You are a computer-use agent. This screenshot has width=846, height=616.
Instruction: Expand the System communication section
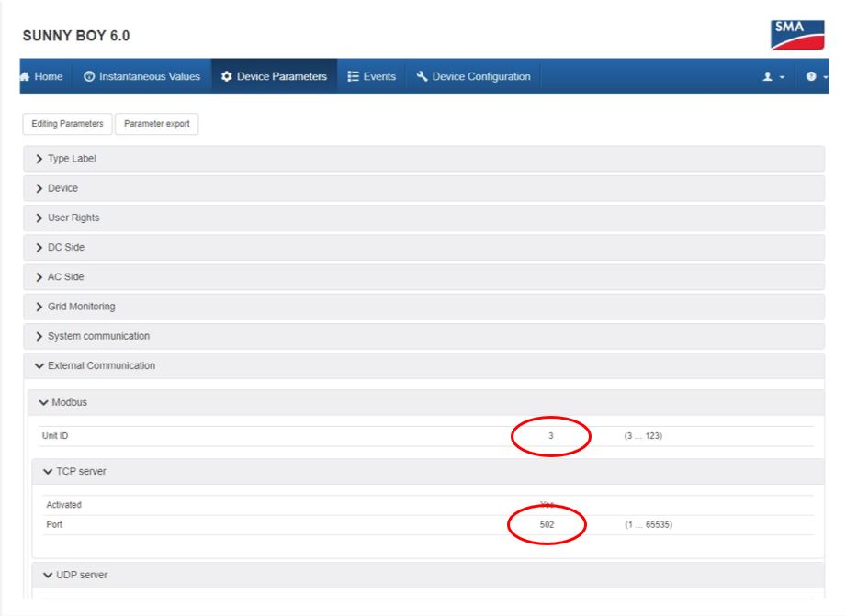click(x=423, y=336)
